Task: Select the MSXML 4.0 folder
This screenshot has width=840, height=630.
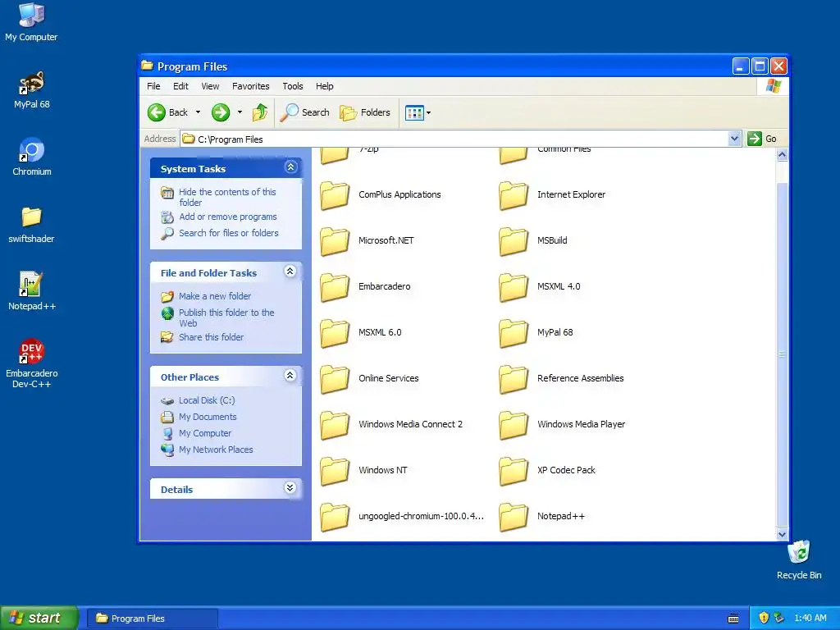Action: click(x=540, y=287)
